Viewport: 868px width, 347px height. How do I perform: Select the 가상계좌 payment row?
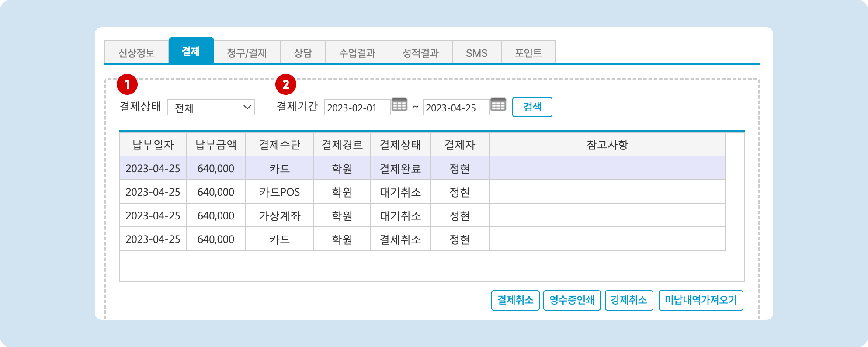pyautogui.click(x=279, y=216)
